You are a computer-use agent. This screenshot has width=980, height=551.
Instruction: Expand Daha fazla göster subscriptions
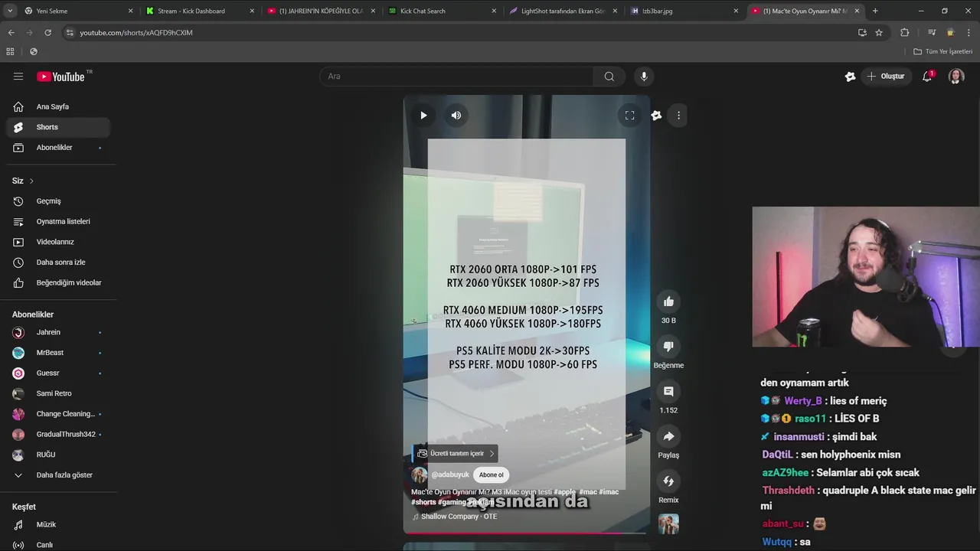[x=58, y=475]
